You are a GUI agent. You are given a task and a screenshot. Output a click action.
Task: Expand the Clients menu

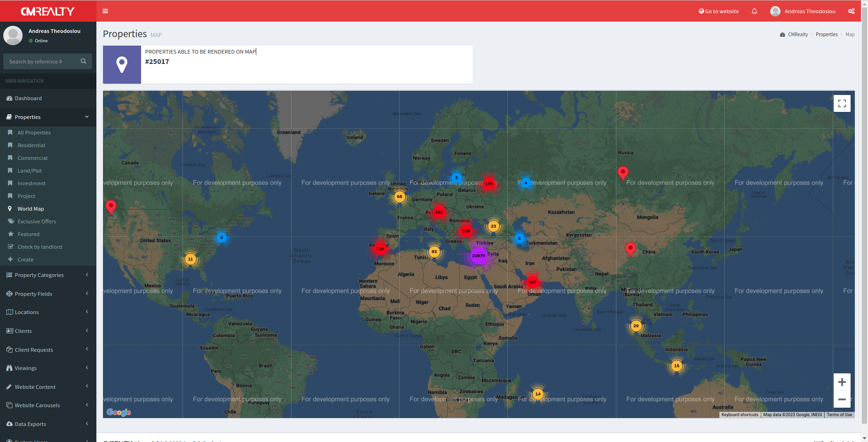pos(48,331)
